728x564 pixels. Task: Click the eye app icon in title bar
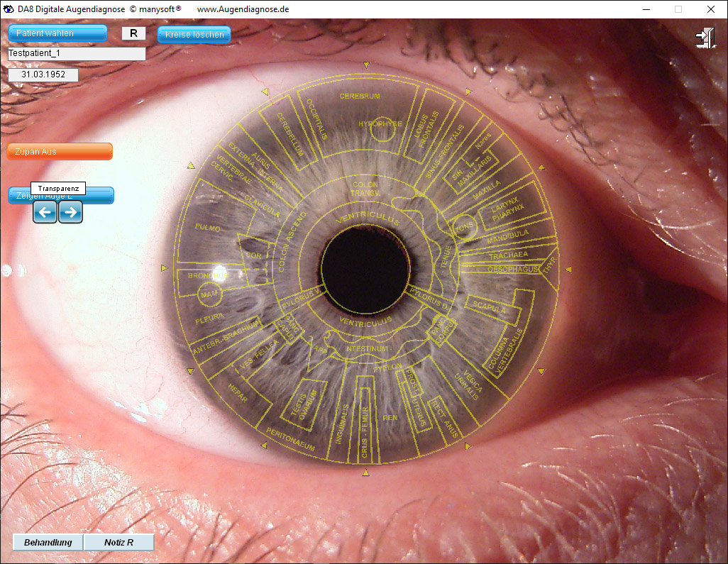(x=9, y=9)
